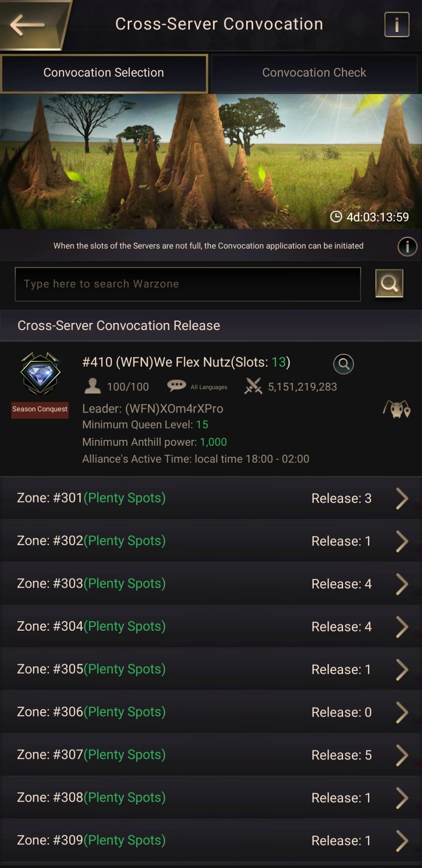Open Zone #306 with Release 0
The width and height of the screenshot is (422, 868).
pyautogui.click(x=211, y=712)
